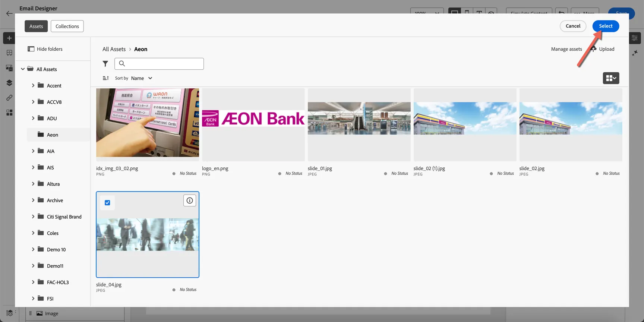The width and height of the screenshot is (644, 322).
Task: Select the logo_en.png AEON Bank thumbnail
Action: 253,125
